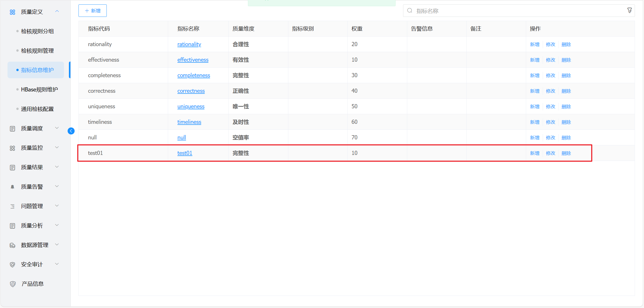This screenshot has width=644, height=308.
Task: Click the 问题管理 list icon
Action: [12, 206]
